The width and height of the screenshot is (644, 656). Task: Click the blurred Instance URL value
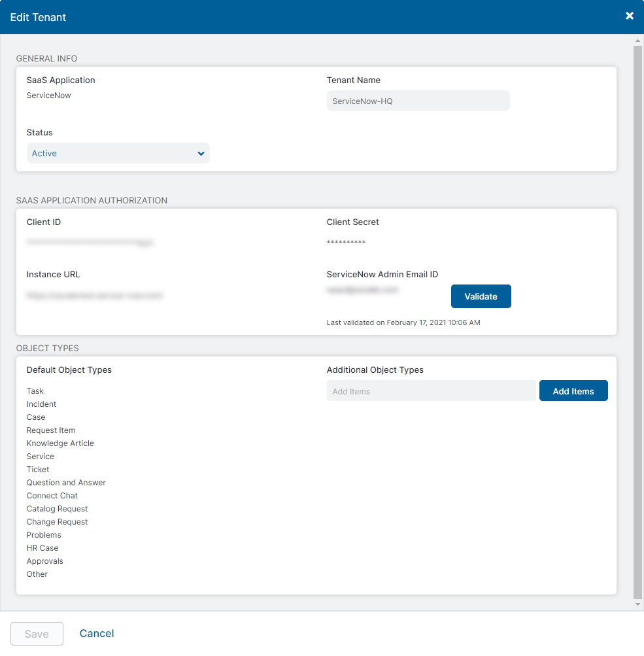94,296
